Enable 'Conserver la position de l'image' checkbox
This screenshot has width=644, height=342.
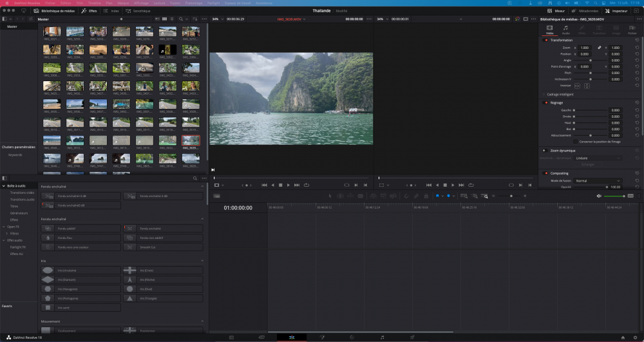pyautogui.click(x=576, y=141)
